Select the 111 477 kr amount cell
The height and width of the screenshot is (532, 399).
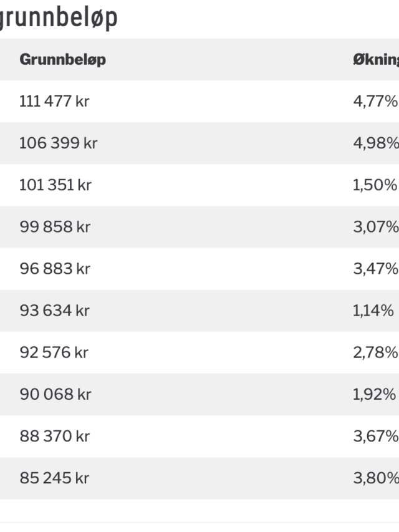54,102
